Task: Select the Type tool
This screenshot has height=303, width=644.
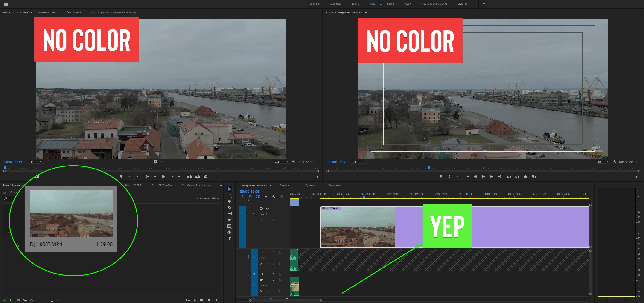Action: [229, 239]
